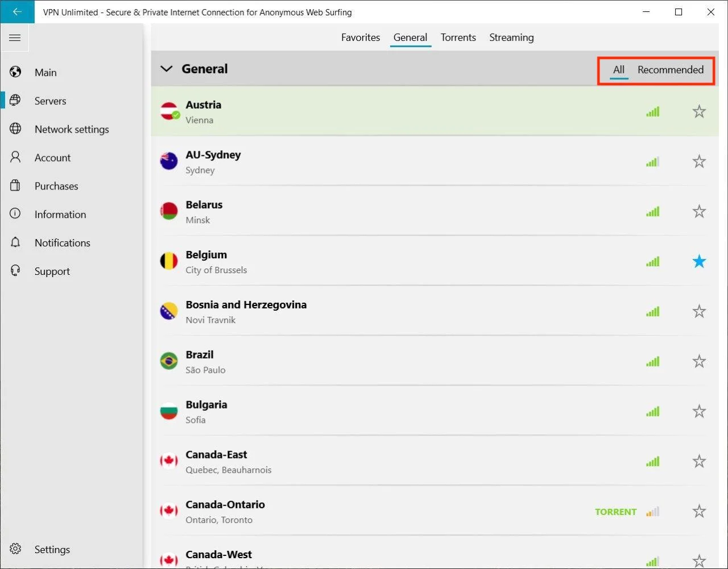This screenshot has height=569, width=728.
Task: Click the Settings gear icon
Action: (x=15, y=549)
